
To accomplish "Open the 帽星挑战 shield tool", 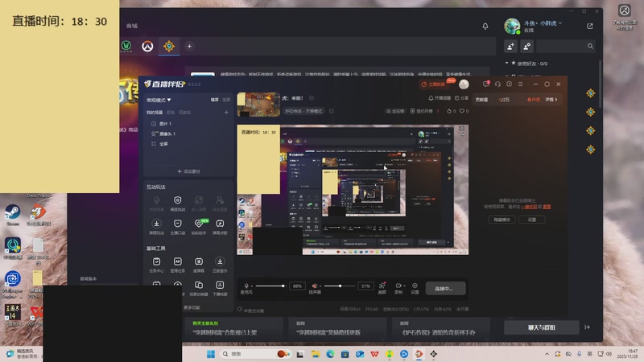I will click(177, 203).
